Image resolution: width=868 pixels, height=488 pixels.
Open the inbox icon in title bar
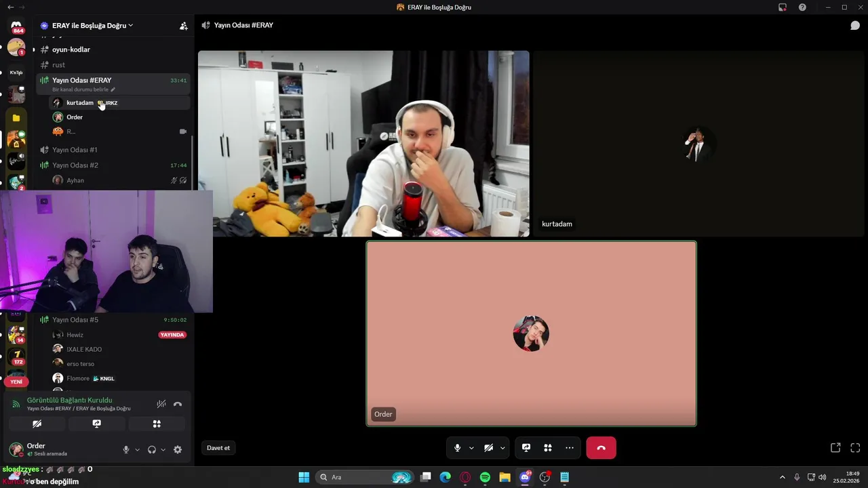coord(783,7)
